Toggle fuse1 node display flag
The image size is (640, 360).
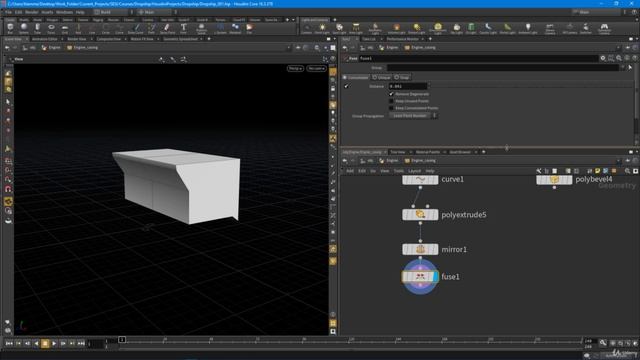436,277
